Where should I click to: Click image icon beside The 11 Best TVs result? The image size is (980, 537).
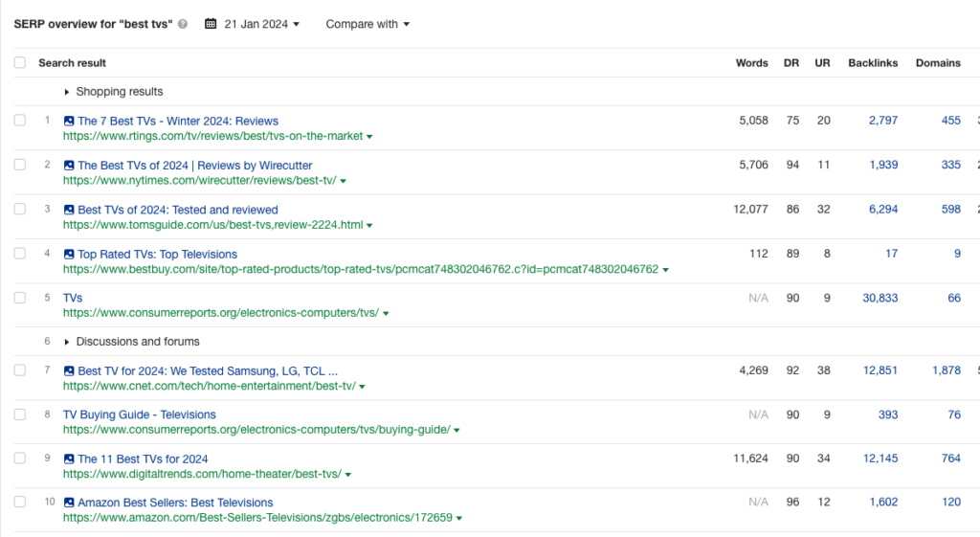(69, 459)
